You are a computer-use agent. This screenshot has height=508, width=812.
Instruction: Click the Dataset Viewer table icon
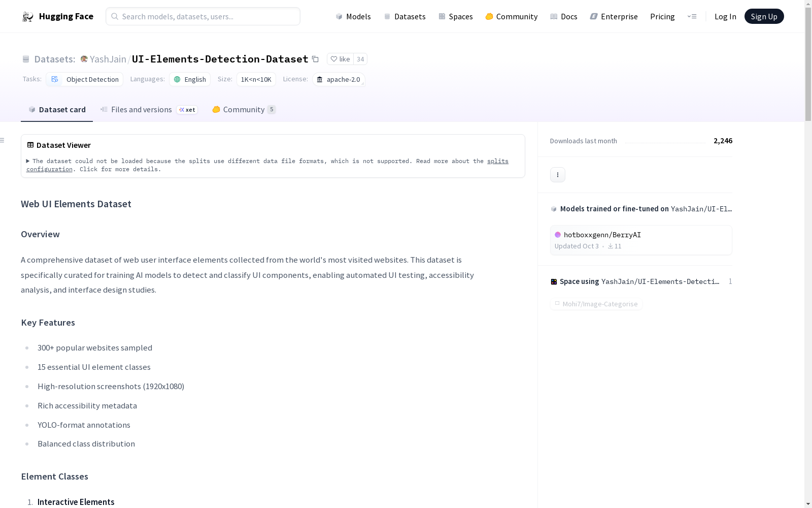(30, 145)
